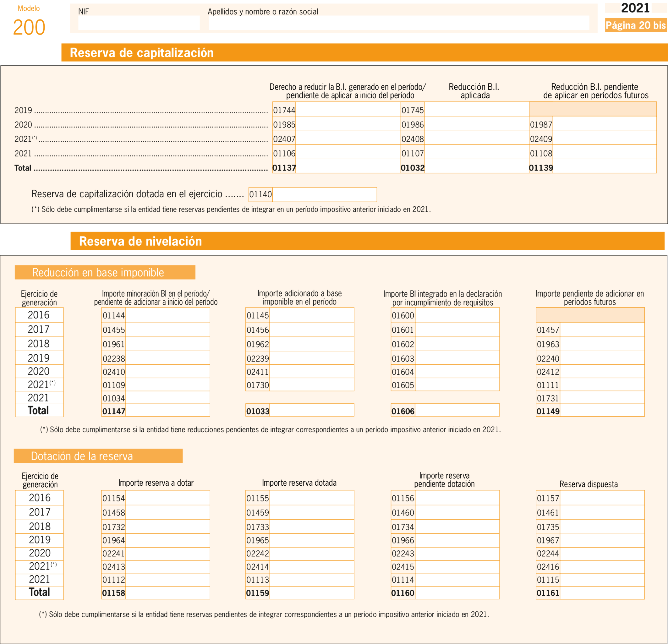Select field 02416 in dotación 2021(*) row
668x644 pixels.
click(x=602, y=567)
